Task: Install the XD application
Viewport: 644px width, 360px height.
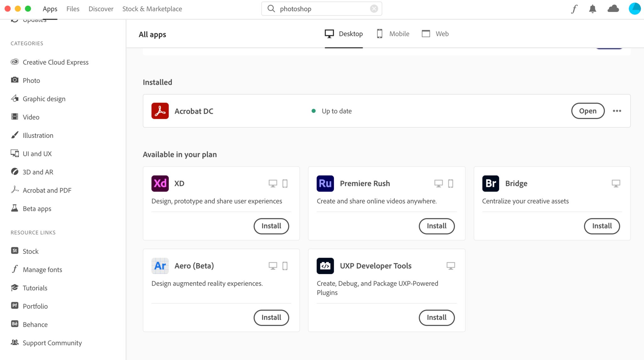Action: click(271, 226)
